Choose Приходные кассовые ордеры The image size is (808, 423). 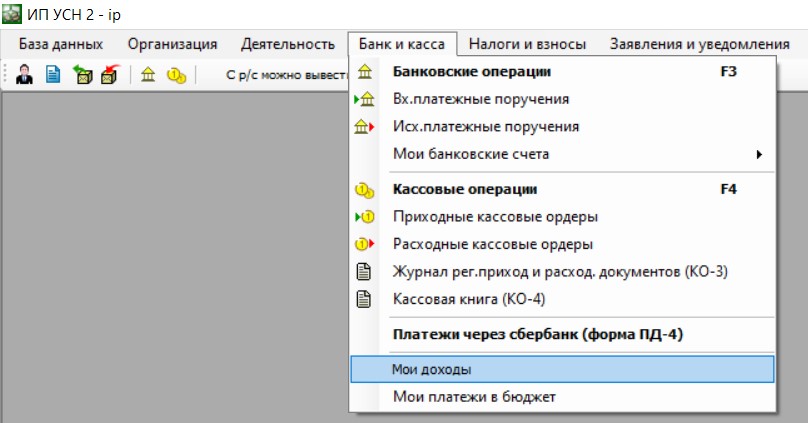coord(562,216)
